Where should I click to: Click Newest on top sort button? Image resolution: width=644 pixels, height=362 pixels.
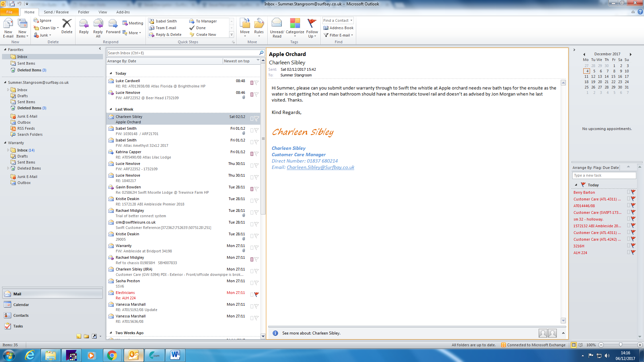coord(237,61)
